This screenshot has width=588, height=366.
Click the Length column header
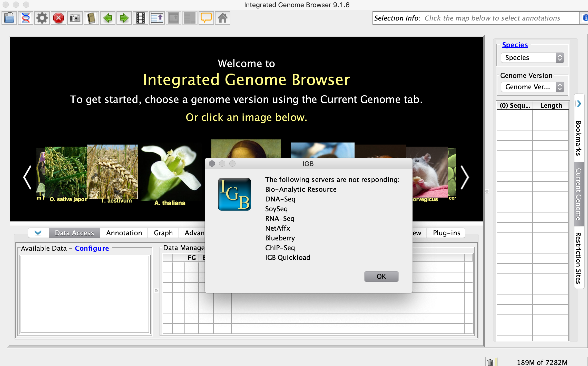click(x=551, y=105)
